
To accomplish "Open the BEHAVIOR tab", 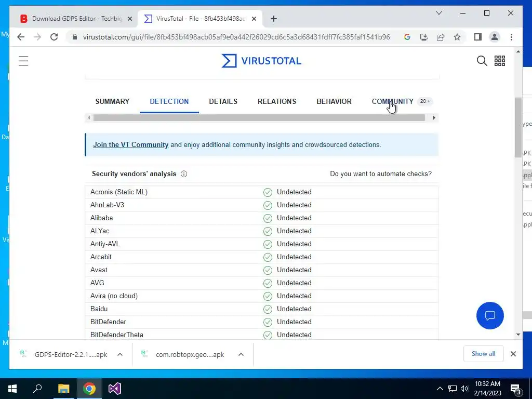I will pos(334,101).
